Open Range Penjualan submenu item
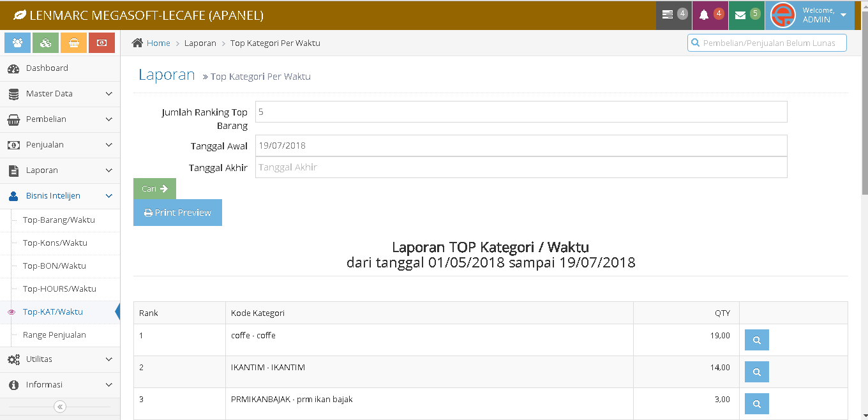The width and height of the screenshot is (868, 420). (54, 335)
